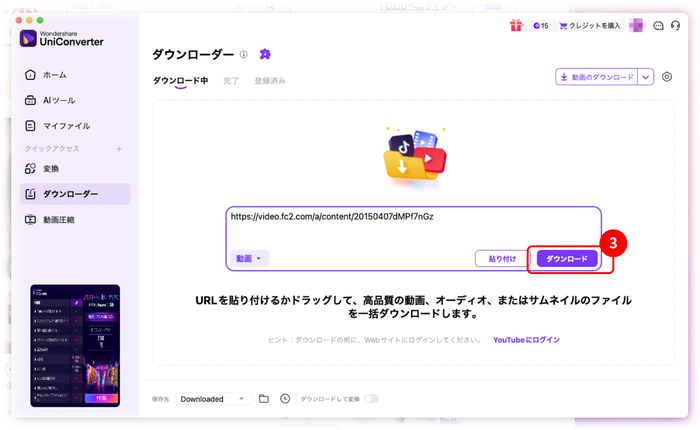Click the info icon beside ダウンローダー title
The height and width of the screenshot is (430, 700).
point(243,54)
